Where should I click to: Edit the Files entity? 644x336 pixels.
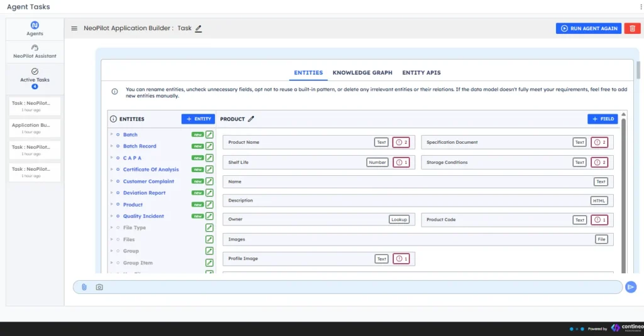click(209, 239)
